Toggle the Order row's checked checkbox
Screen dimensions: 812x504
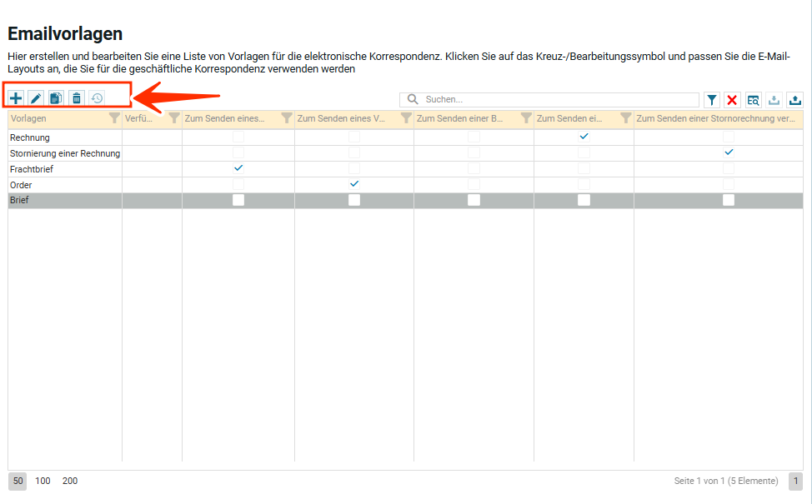pos(354,184)
